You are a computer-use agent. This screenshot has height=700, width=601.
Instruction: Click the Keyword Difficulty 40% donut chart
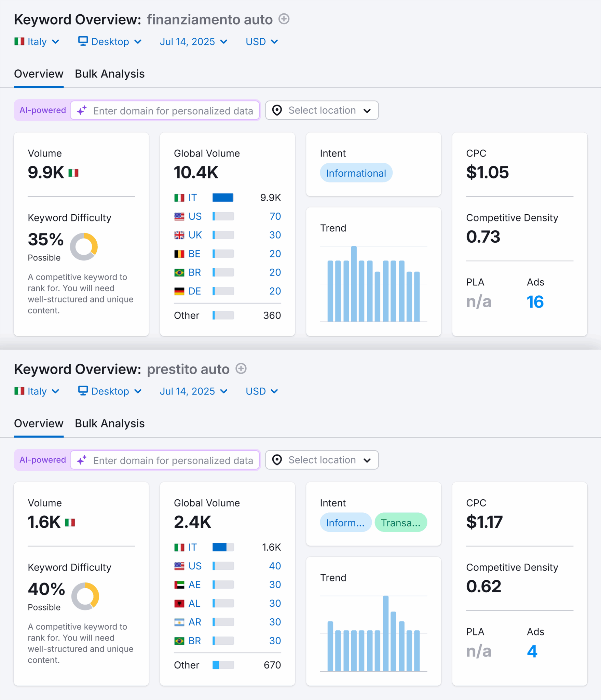click(x=85, y=596)
